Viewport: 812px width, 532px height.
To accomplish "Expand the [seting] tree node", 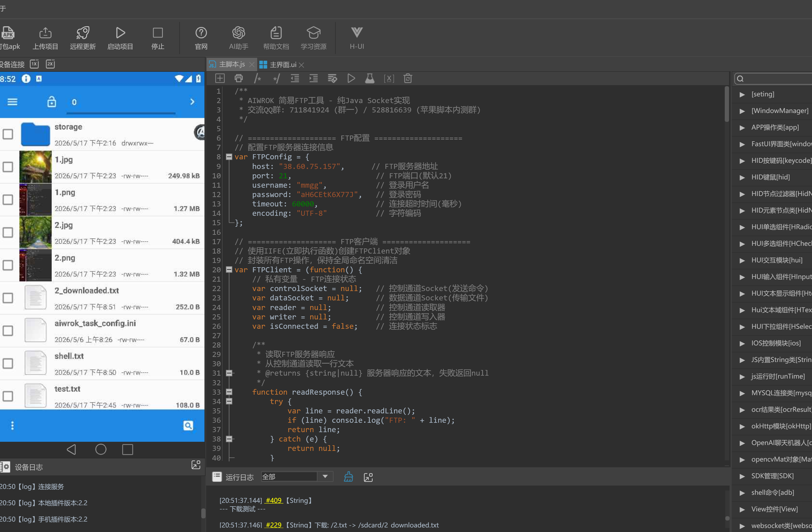I will [x=742, y=95].
